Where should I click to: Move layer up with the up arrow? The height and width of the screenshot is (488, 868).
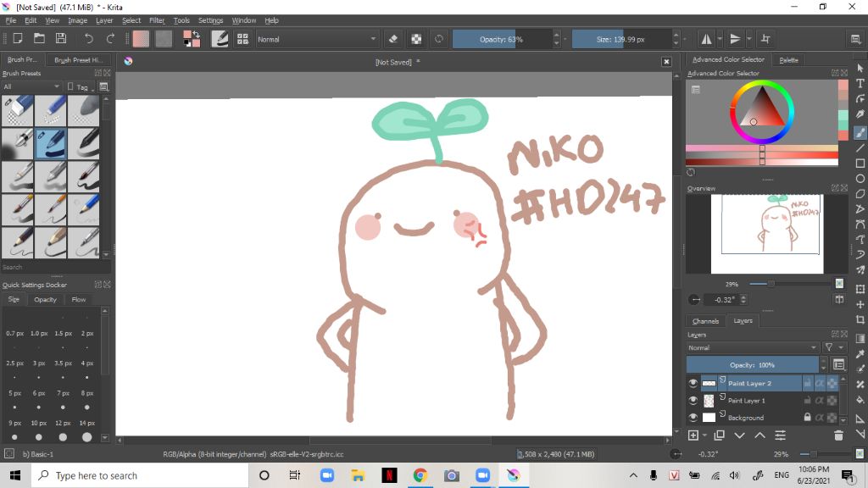[760, 435]
